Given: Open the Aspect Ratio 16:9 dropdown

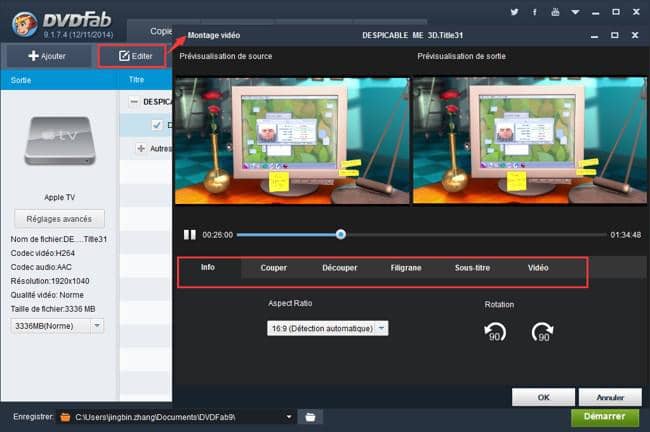Looking at the screenshot, I should click(327, 328).
